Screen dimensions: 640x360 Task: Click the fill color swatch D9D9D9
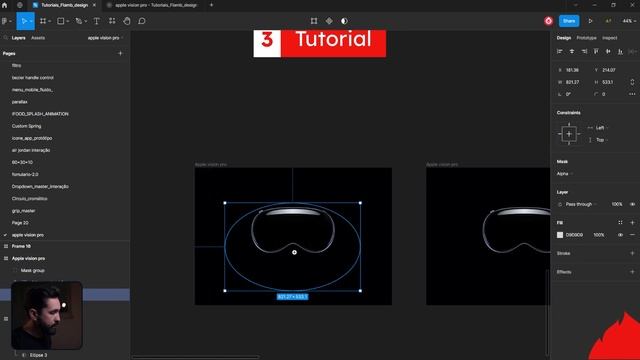[x=560, y=235]
